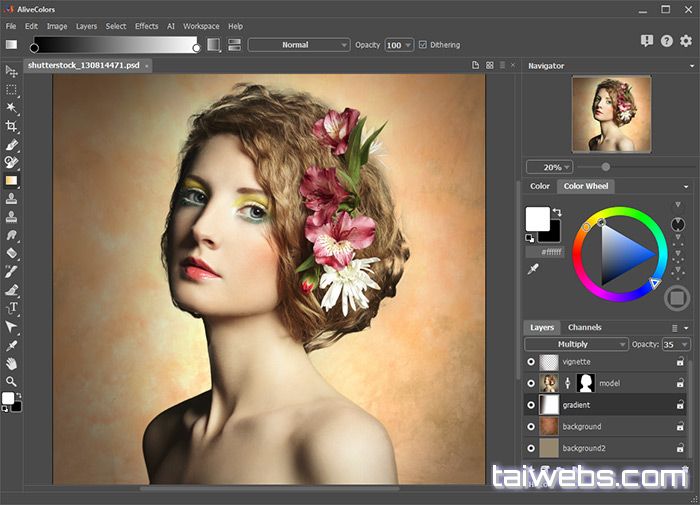Activate the Text tool

(x=12, y=308)
